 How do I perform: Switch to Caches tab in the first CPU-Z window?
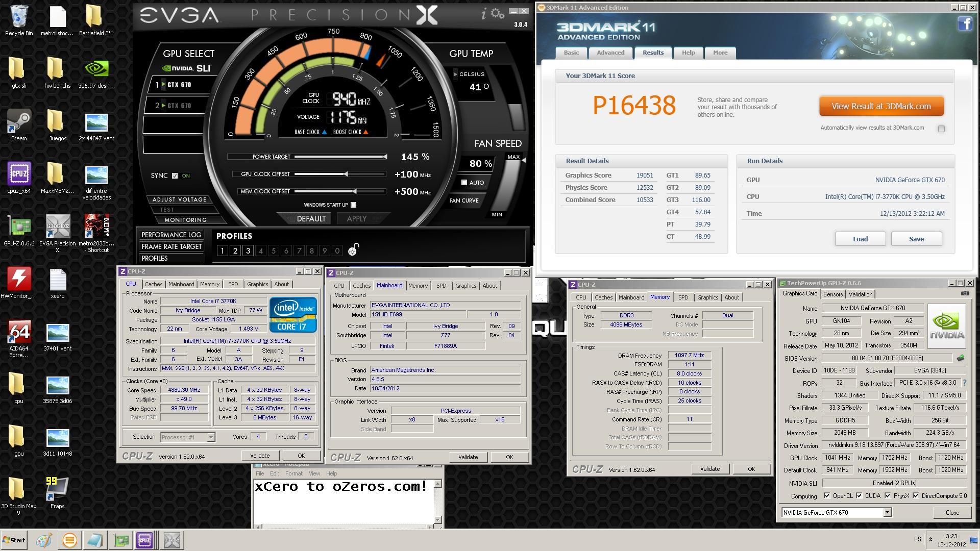coord(153,284)
